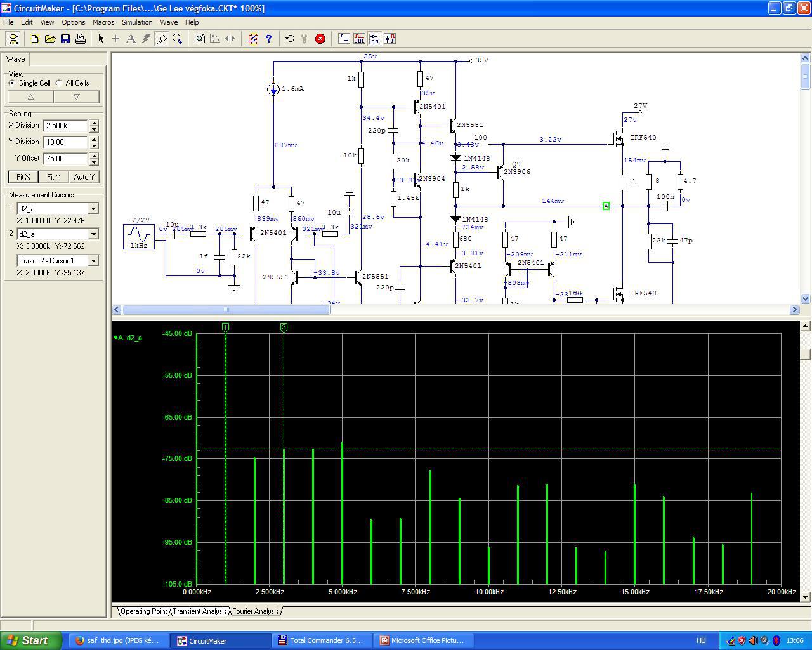Click the Print icon in toolbar
Viewport: 812px width, 650px height.
(x=81, y=39)
